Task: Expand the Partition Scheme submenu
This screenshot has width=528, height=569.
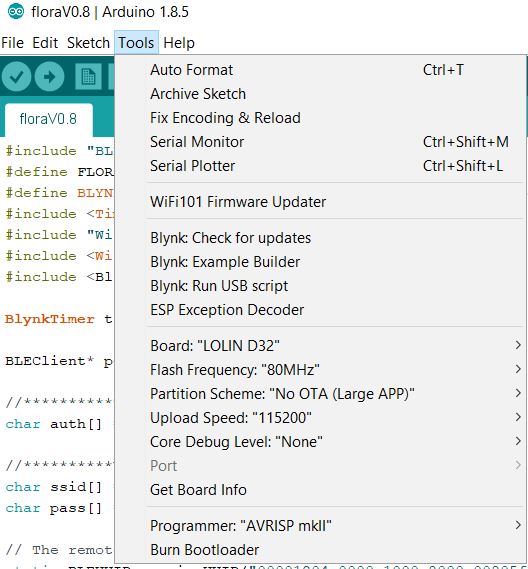Action: pyautogui.click(x=320, y=394)
